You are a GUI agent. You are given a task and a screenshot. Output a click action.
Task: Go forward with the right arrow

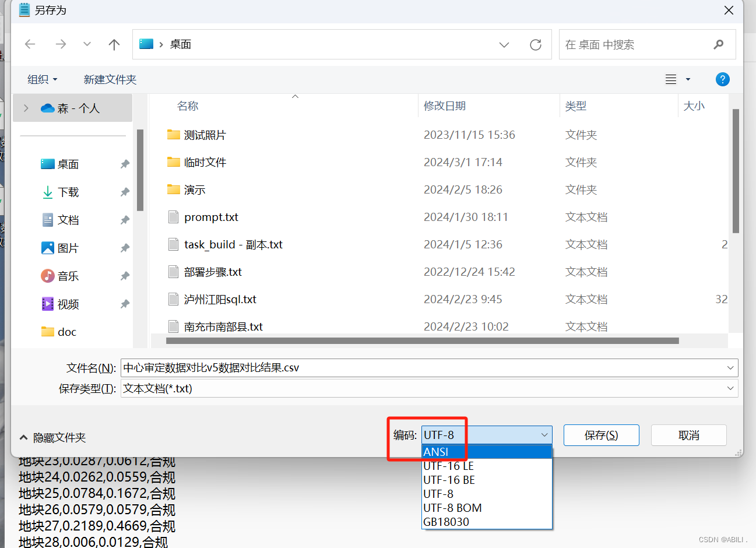(x=61, y=44)
